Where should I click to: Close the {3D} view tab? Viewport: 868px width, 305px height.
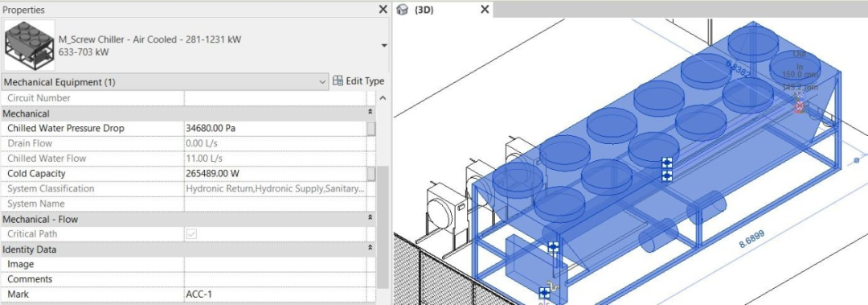pos(485,10)
